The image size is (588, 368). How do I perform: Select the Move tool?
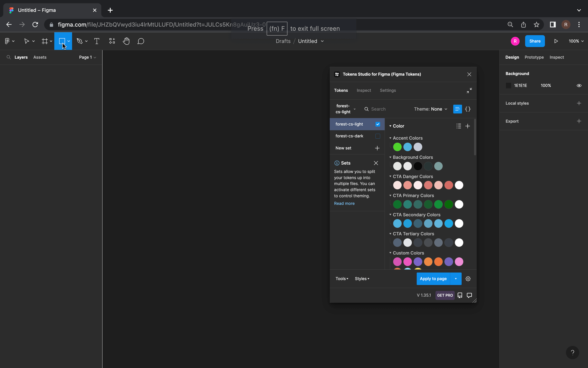(x=27, y=41)
